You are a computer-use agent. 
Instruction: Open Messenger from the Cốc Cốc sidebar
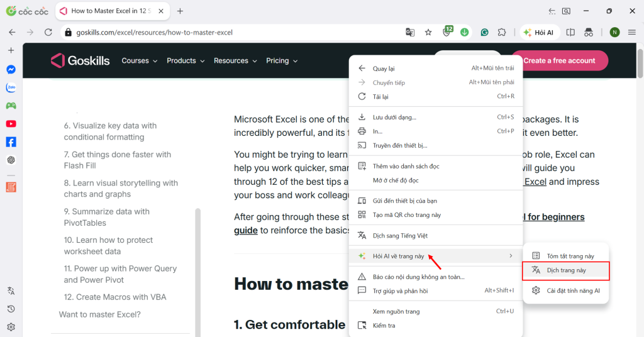pos(11,69)
